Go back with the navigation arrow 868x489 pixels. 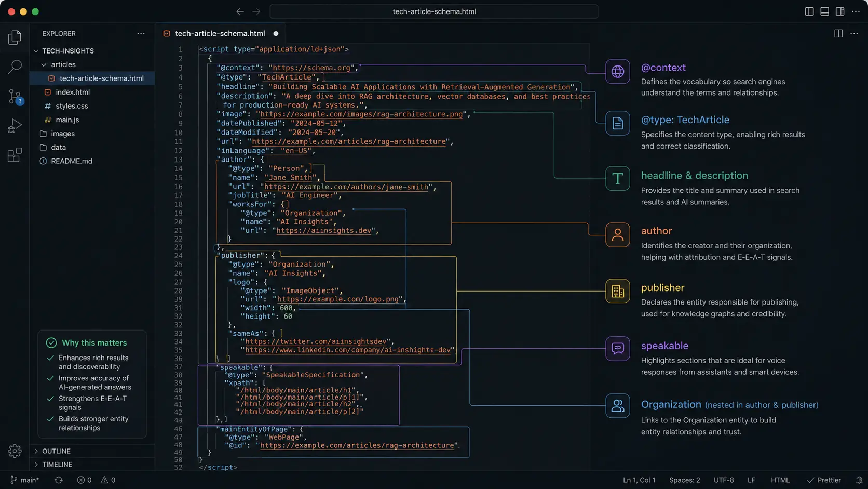tap(240, 11)
